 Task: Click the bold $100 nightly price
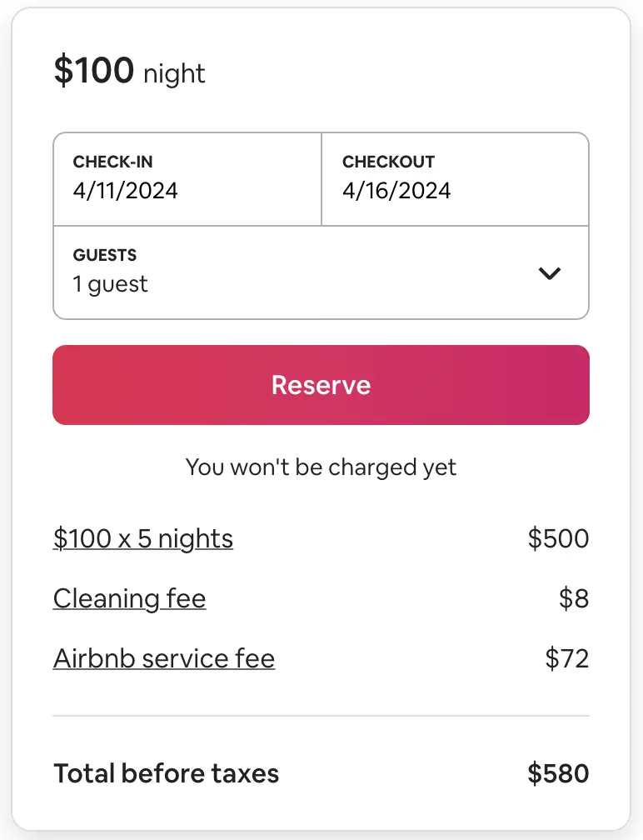point(93,71)
